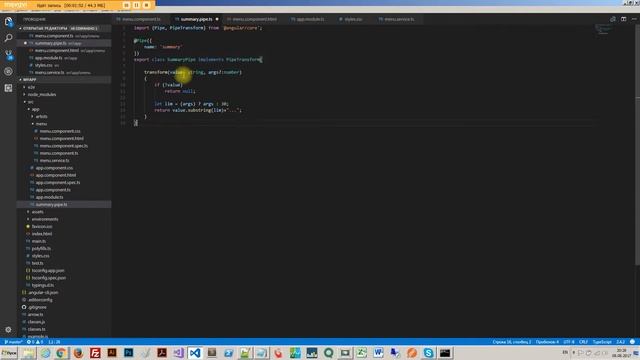Click the Open Changes icon in editor toolbar
640x360 pixels.
(x=613, y=19)
